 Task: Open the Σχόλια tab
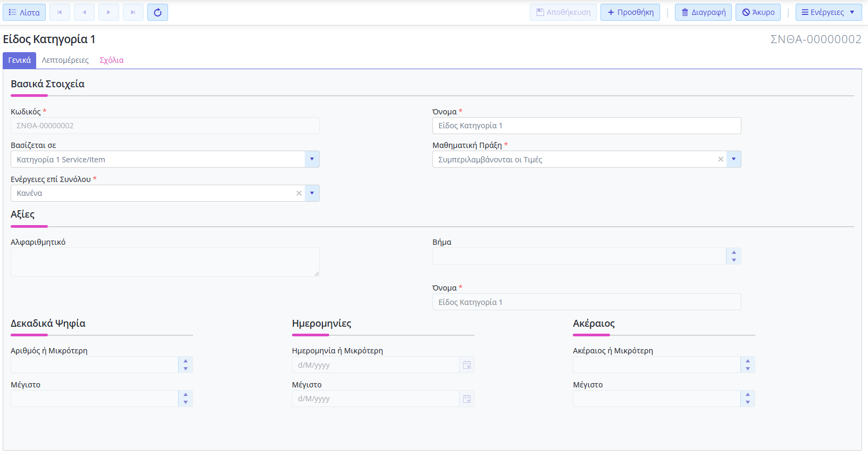(112, 60)
